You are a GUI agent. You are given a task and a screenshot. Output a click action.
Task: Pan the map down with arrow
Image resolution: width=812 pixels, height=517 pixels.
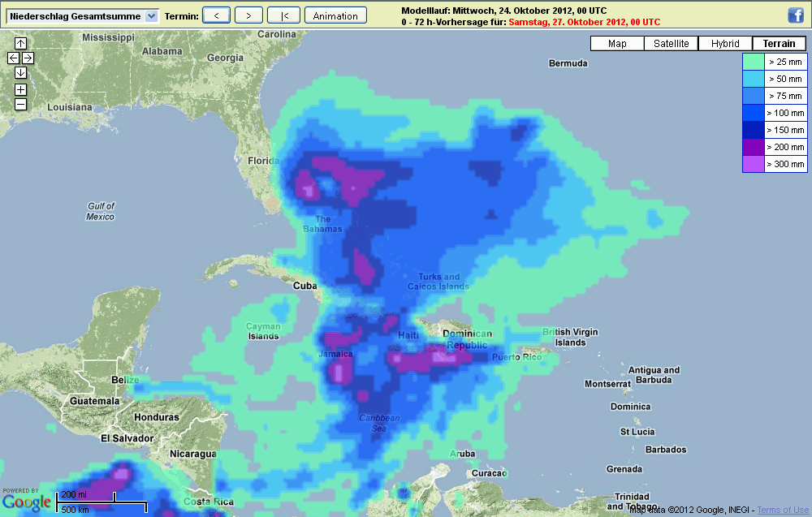click(20, 72)
